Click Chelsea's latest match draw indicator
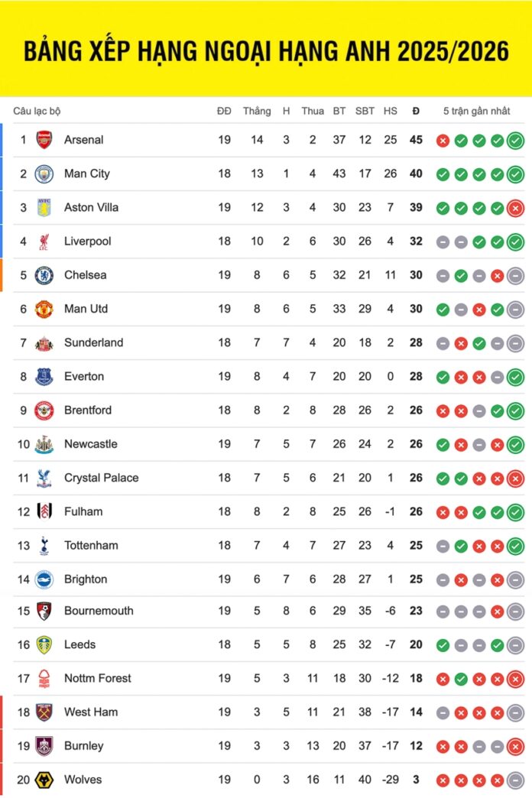The height and width of the screenshot is (798, 532). tap(515, 275)
